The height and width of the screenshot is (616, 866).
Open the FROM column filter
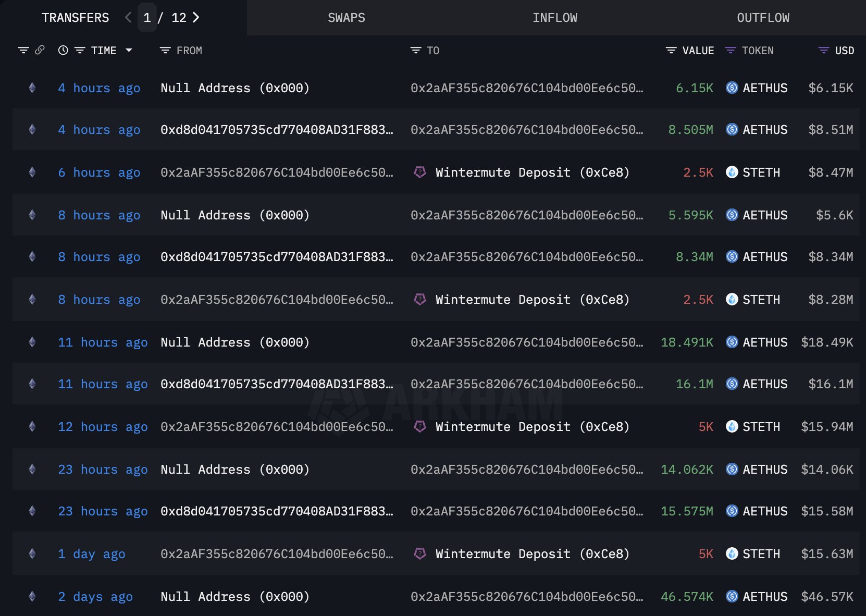(x=165, y=51)
